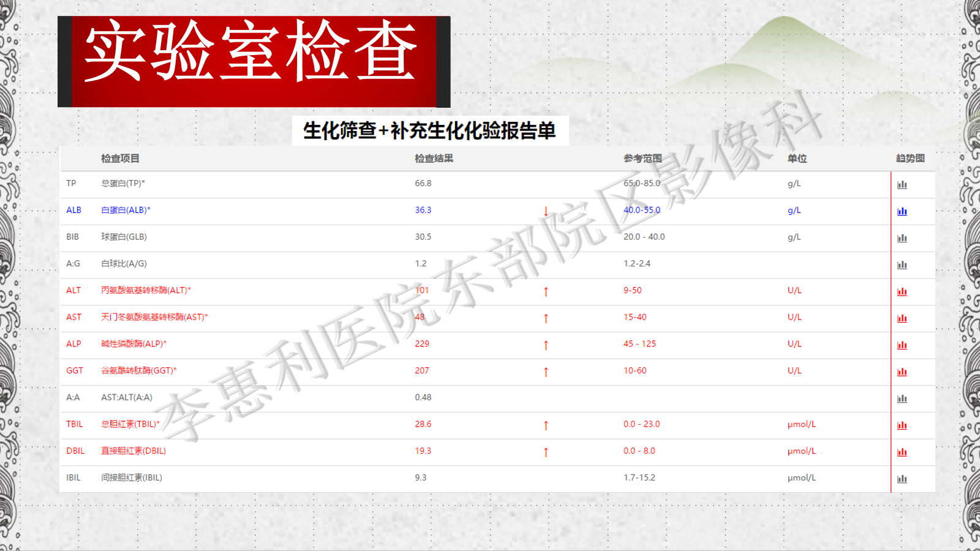Image resolution: width=980 pixels, height=551 pixels.
Task: Open trend chart icon for TP row
Action: point(902,184)
